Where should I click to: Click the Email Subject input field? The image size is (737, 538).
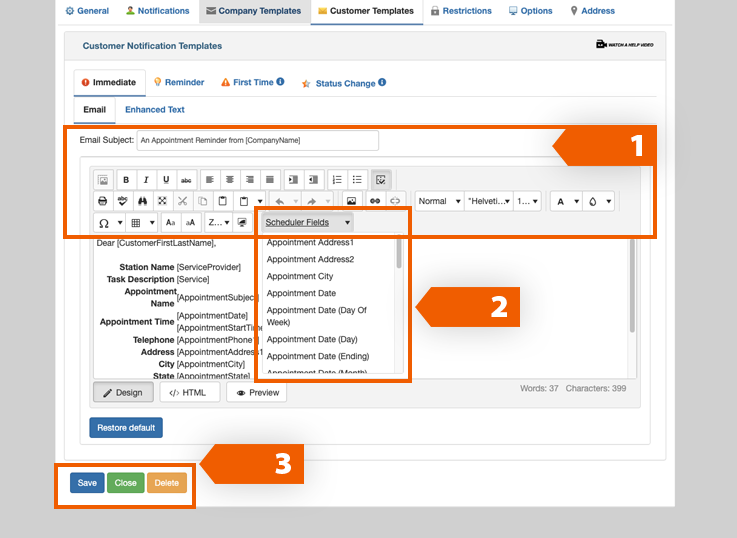pos(257,140)
